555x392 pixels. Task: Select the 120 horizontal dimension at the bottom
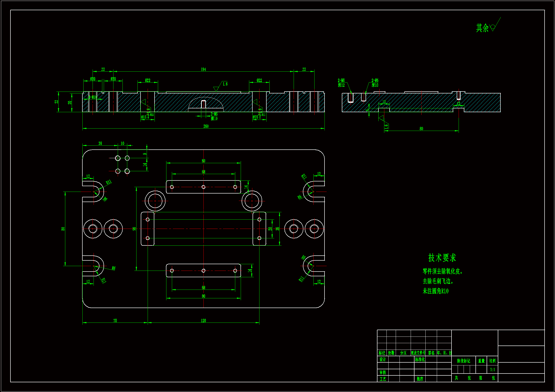(x=203, y=321)
